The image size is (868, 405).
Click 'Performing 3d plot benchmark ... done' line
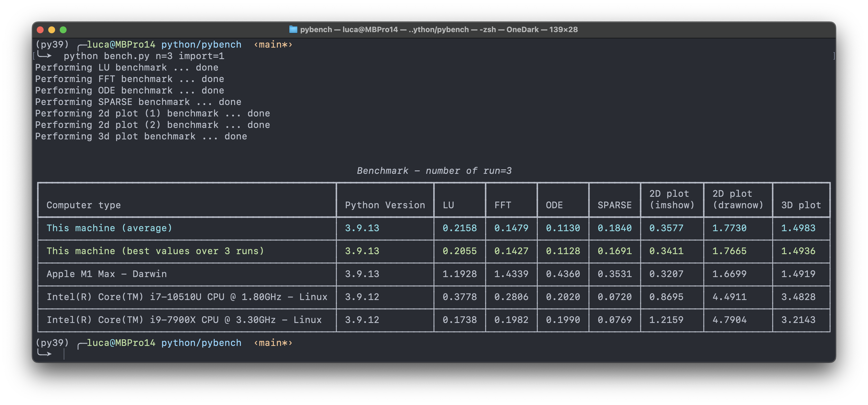tap(141, 136)
